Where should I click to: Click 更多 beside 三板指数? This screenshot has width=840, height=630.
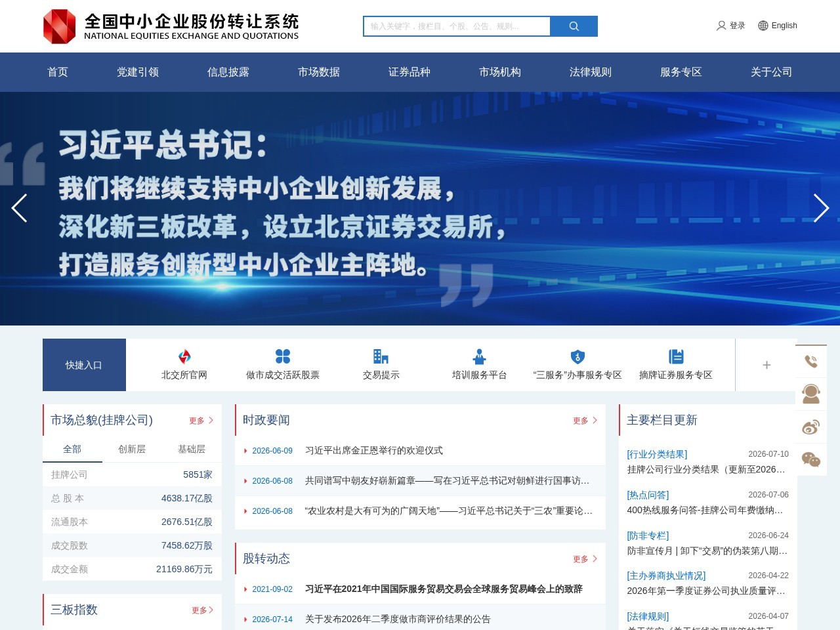tap(202, 610)
